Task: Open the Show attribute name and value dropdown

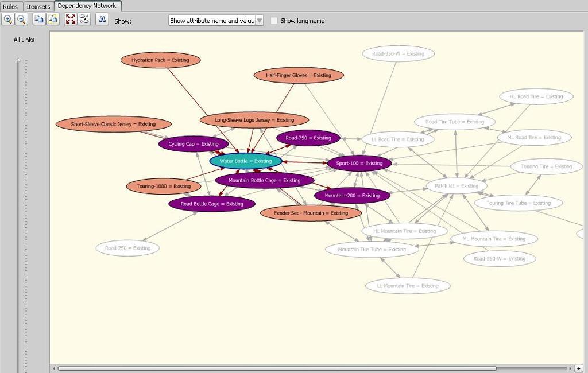Action: pyautogui.click(x=216, y=21)
